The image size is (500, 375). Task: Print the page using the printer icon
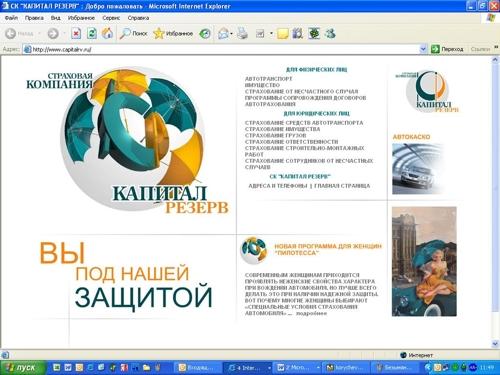(242, 33)
